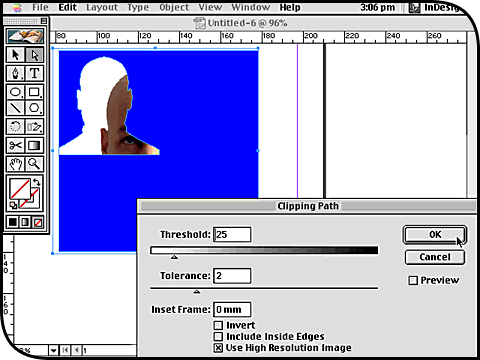
Task: Select the Scissors tool
Action: pos(16,145)
